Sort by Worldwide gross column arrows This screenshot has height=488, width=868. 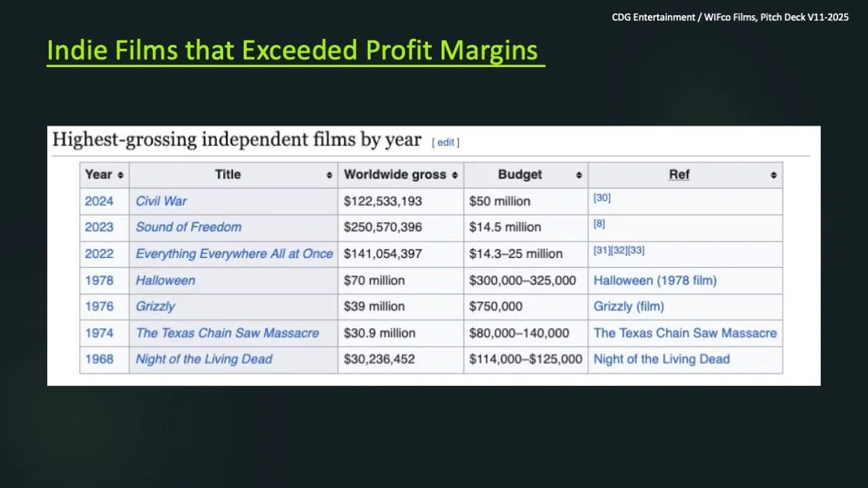click(x=455, y=175)
